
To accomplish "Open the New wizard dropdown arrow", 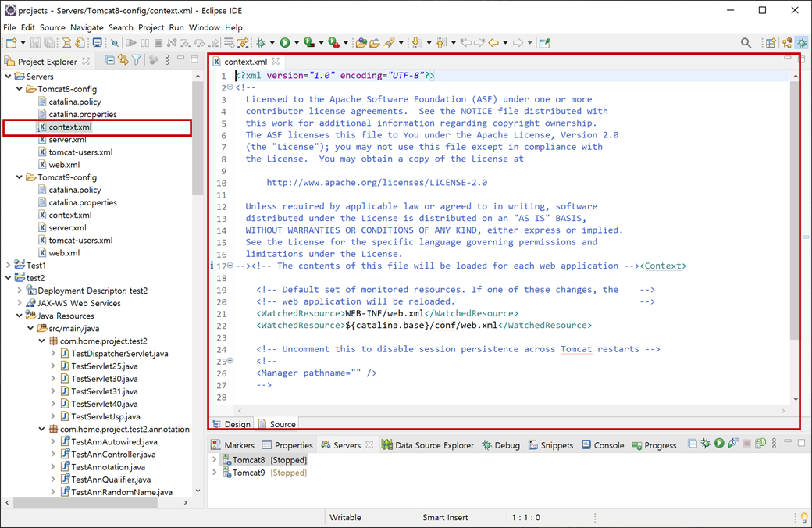I will [x=23, y=43].
